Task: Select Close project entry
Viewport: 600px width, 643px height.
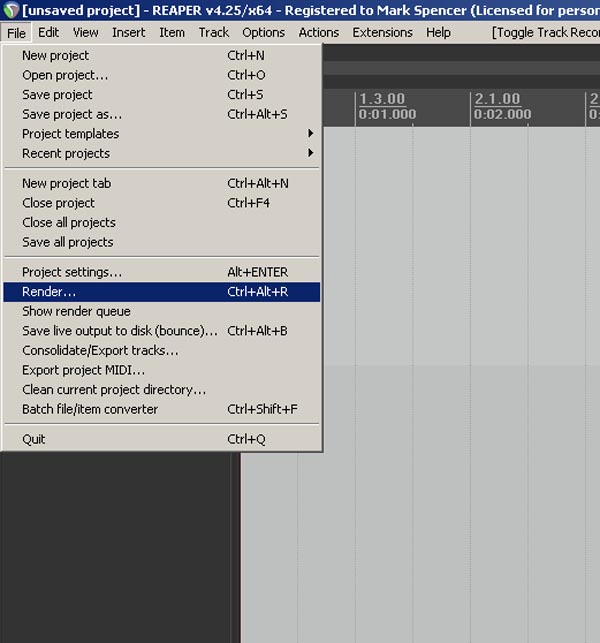Action: point(162,203)
